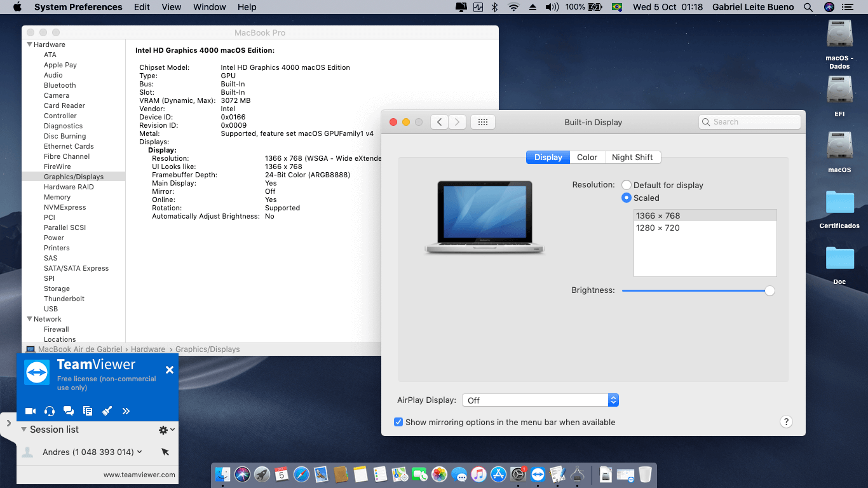The image size is (868, 488).
Task: Choose the 1366 × 768 resolution
Action: (705, 216)
